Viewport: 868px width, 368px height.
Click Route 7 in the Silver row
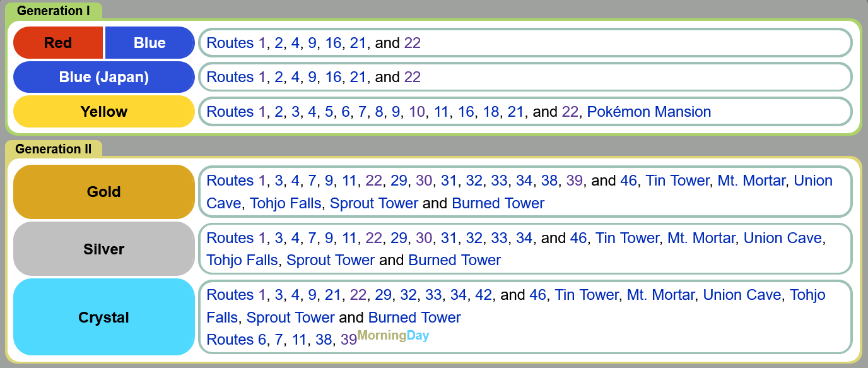click(312, 238)
